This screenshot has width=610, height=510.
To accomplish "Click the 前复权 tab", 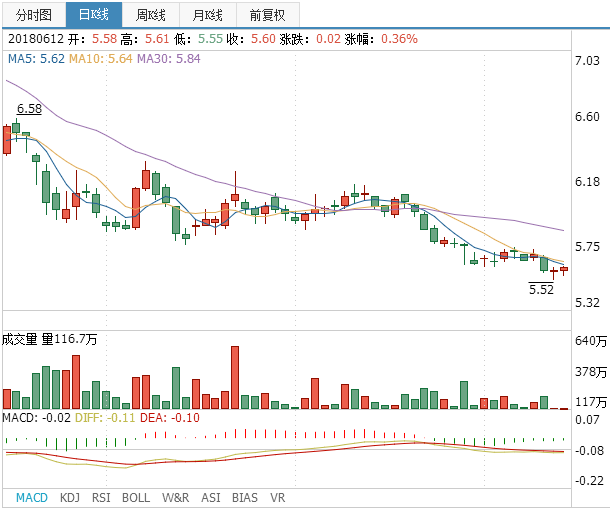I will [268, 15].
